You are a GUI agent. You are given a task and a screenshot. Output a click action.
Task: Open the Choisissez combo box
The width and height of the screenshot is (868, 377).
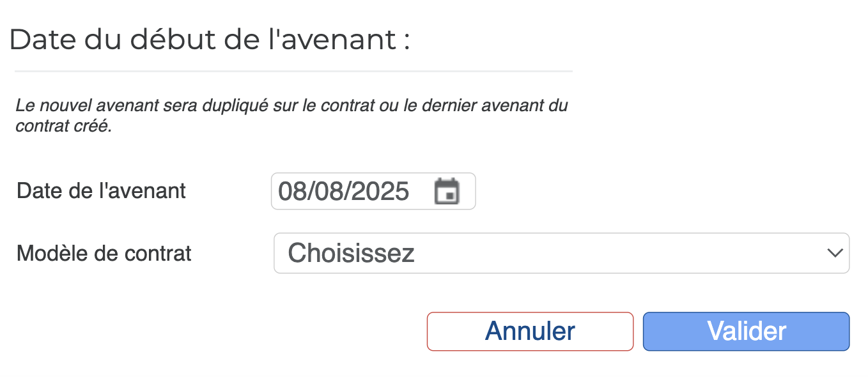(x=561, y=253)
